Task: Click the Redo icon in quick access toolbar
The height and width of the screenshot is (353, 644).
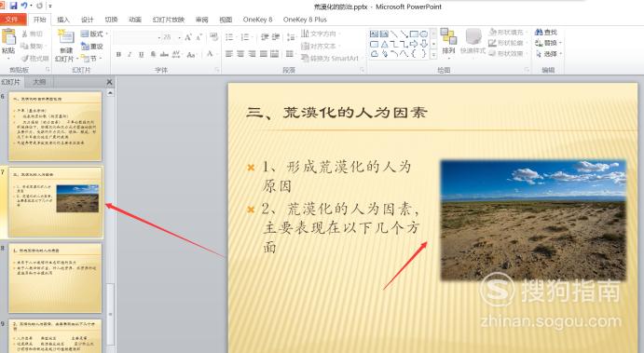Action: pos(39,6)
